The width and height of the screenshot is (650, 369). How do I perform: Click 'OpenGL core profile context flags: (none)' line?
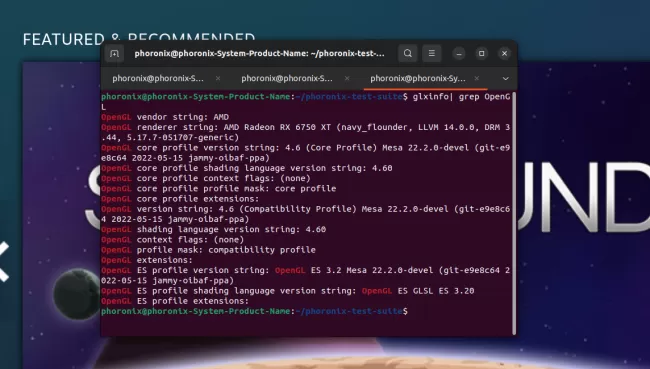pos(206,178)
